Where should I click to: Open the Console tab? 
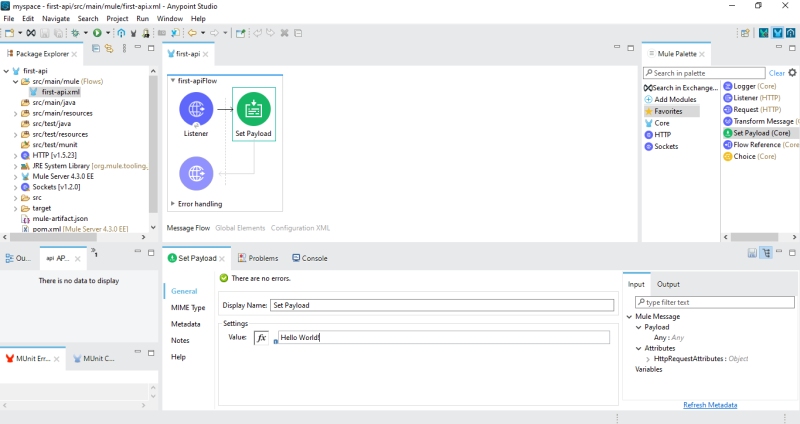click(x=310, y=258)
